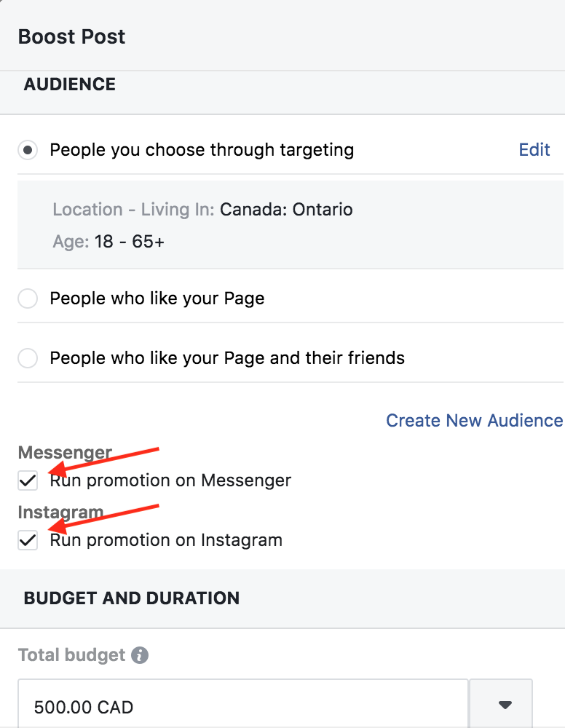
Task: Click the Boost Post dialog title
Action: click(71, 36)
